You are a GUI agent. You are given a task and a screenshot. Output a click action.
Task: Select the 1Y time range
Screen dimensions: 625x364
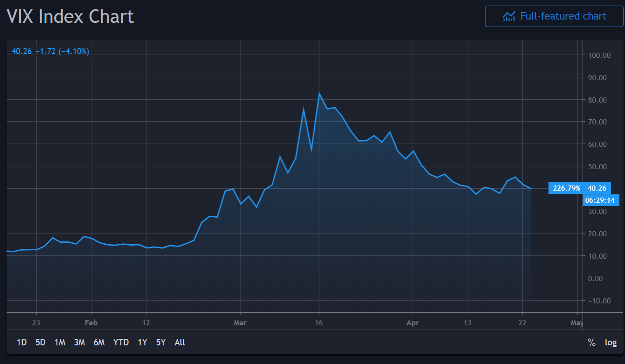tap(142, 342)
